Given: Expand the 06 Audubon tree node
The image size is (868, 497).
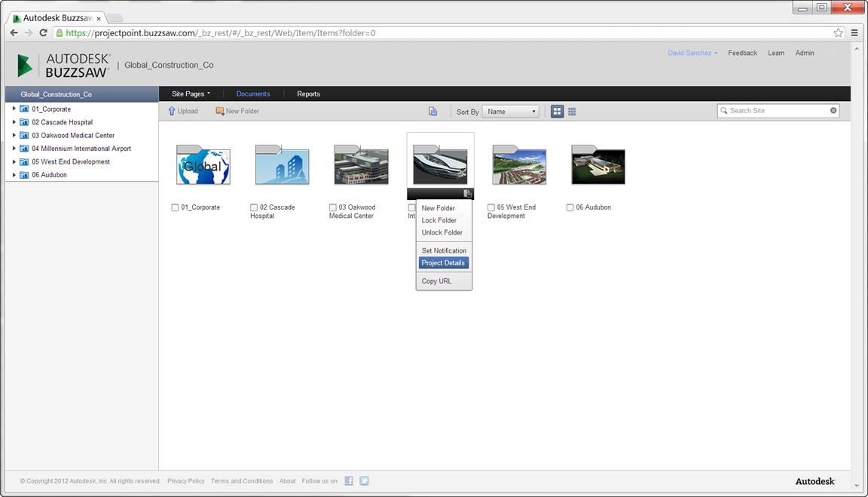Looking at the screenshot, I should click(x=14, y=175).
